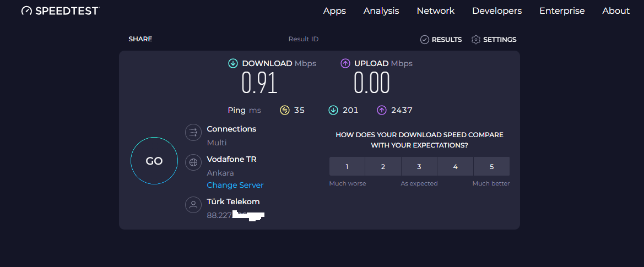Screen dimensions: 644x267
Task: Click the purple upload ping icon
Action: pyautogui.click(x=382, y=110)
